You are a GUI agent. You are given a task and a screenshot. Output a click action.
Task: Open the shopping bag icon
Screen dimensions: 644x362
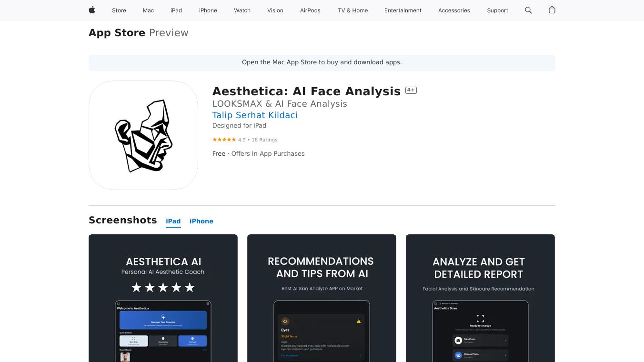click(552, 10)
